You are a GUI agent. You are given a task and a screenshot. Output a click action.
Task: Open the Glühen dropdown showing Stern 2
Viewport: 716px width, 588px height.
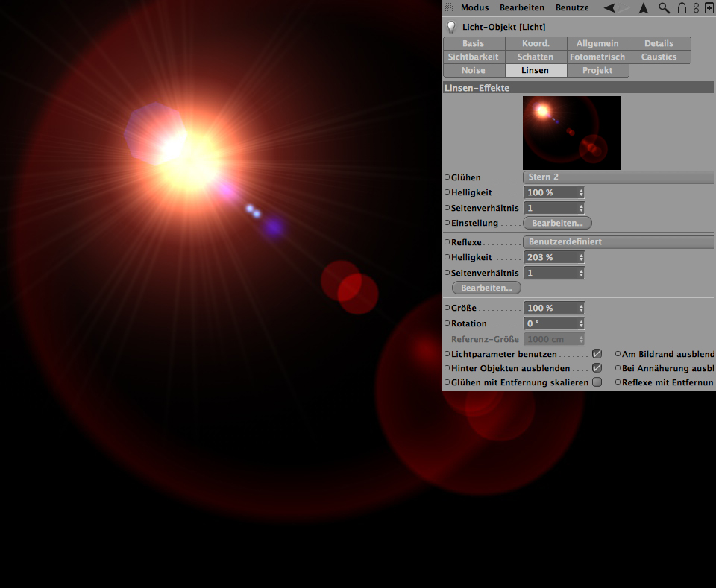pyautogui.click(x=618, y=177)
